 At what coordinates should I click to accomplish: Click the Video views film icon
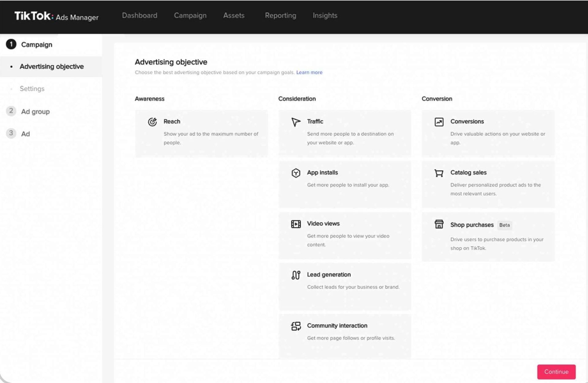pyautogui.click(x=296, y=224)
